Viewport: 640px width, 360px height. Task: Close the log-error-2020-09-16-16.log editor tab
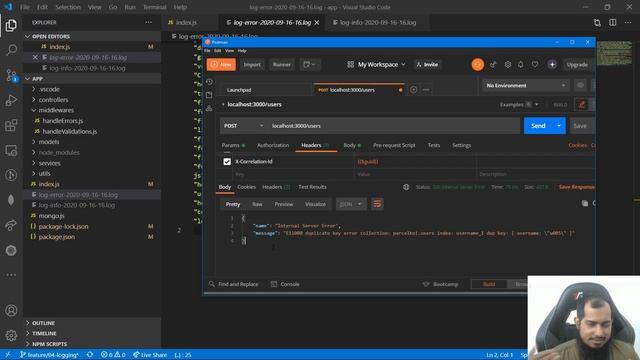tap(317, 22)
